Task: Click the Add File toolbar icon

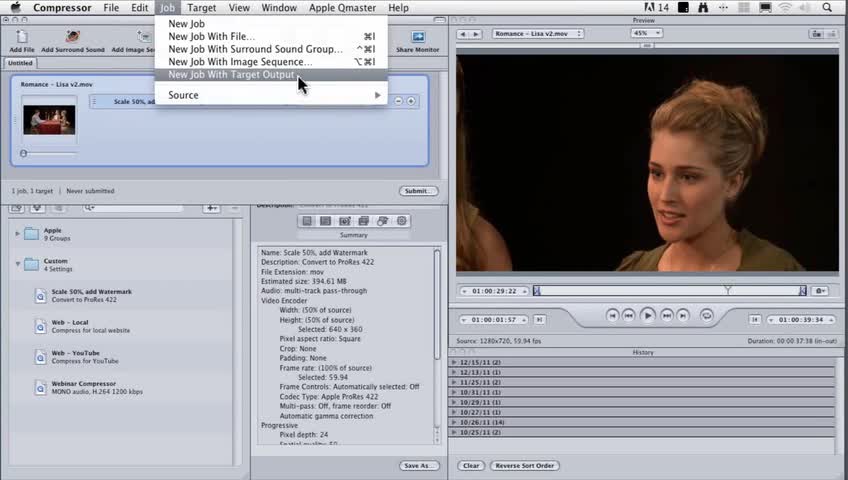Action: point(22,41)
